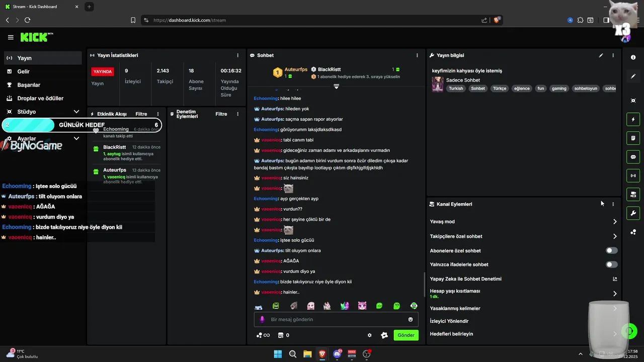Open Denetim Eylemleri panel options menu
Viewport: 644px width, 362px height.
point(238,114)
